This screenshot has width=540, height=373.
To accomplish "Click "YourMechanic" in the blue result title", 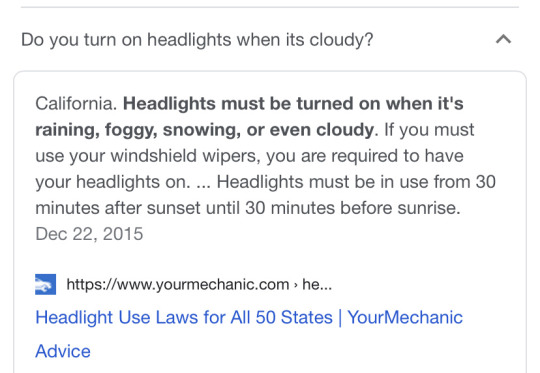I will pos(405,317).
